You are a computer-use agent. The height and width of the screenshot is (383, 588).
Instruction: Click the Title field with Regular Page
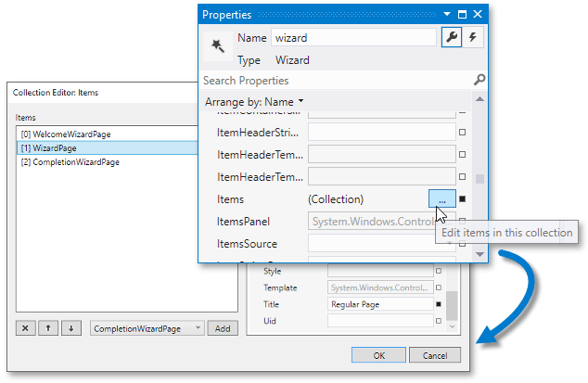pyautogui.click(x=380, y=304)
